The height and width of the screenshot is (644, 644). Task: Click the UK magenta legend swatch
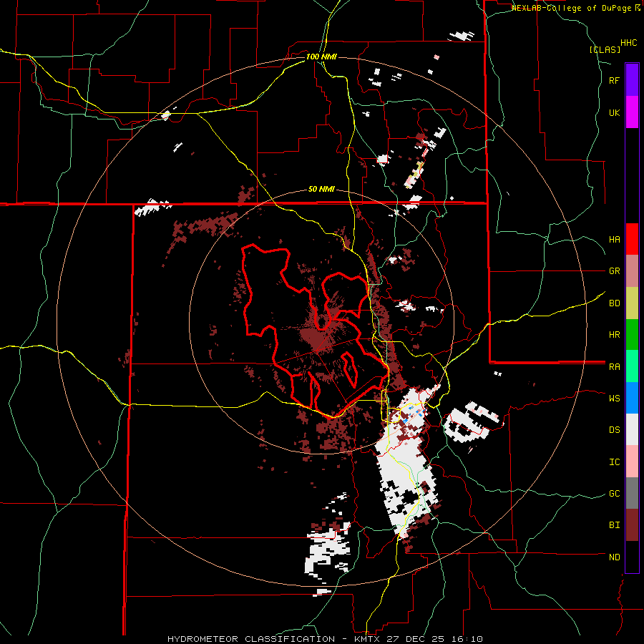point(632,112)
